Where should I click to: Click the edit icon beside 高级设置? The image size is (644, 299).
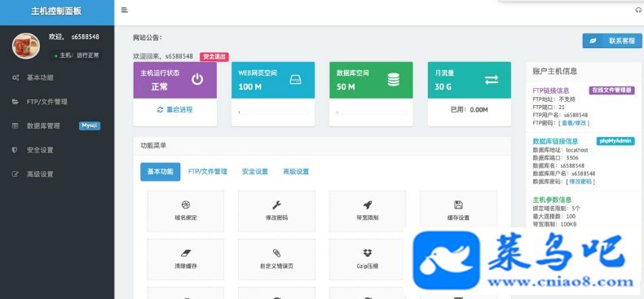[x=15, y=174]
